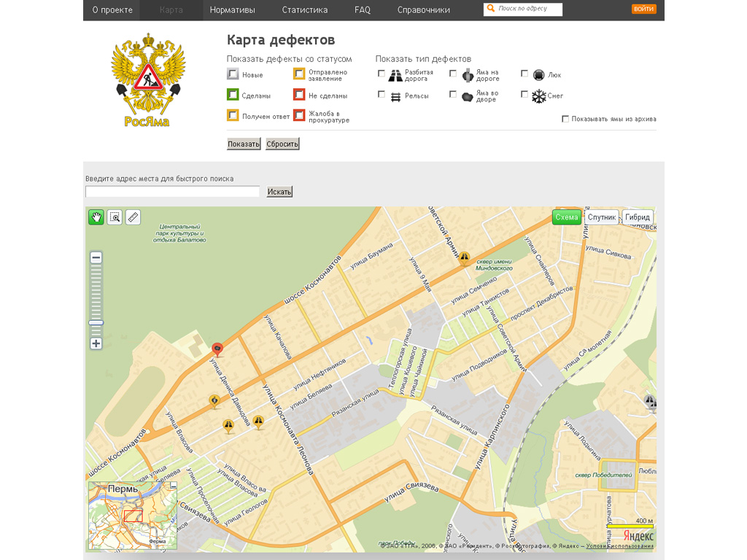This screenshot has width=747, height=560.
Task: Click the Сбросить button
Action: tap(282, 144)
